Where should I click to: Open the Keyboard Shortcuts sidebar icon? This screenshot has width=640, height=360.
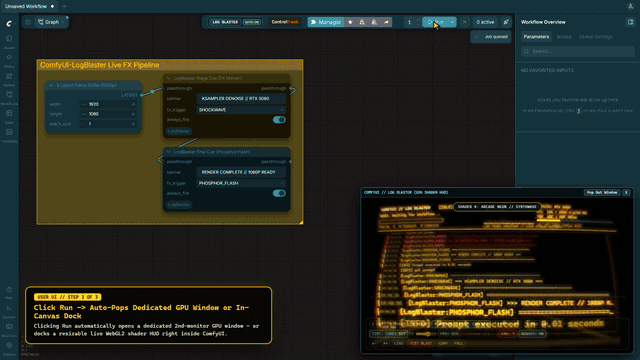point(9,327)
